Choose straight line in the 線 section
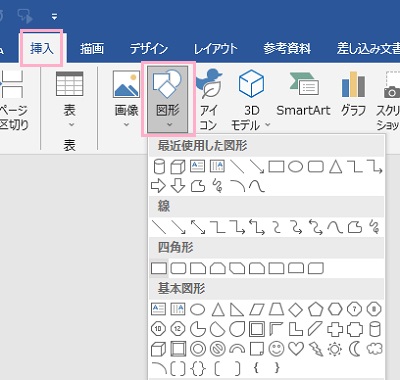 (159, 227)
